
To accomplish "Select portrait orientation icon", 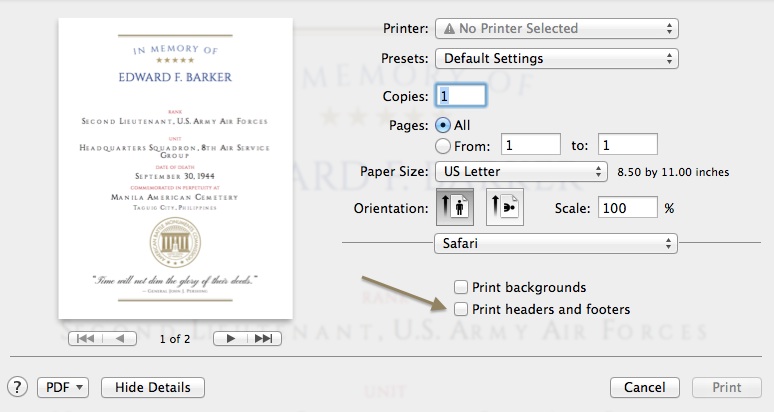I will [455, 208].
